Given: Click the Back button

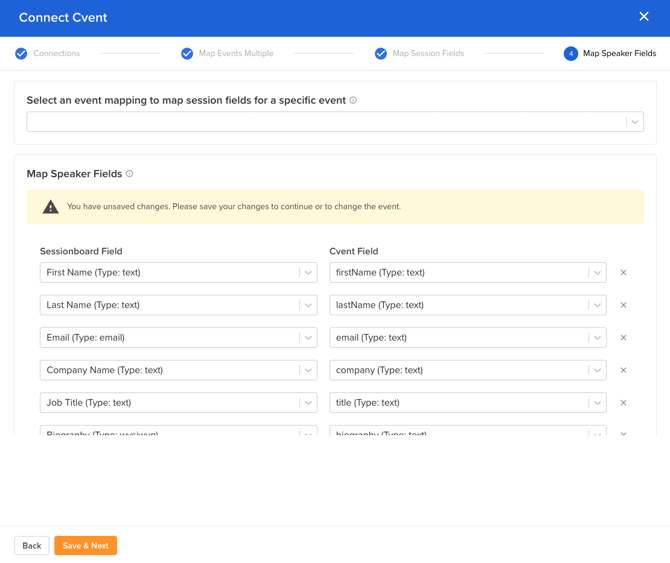Looking at the screenshot, I should coord(32,545).
